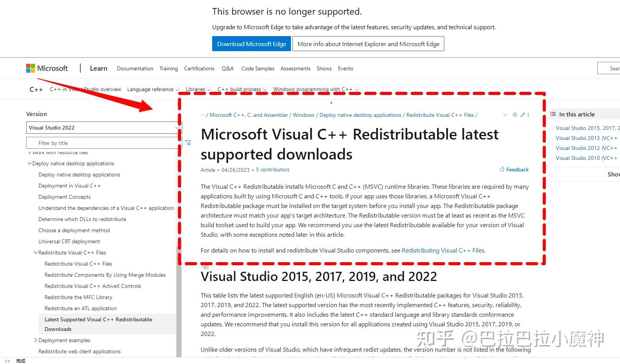Image resolution: width=620 pixels, height=364 pixels.
Task: Expand Windows programming with C++ menu
Action: [316, 89]
